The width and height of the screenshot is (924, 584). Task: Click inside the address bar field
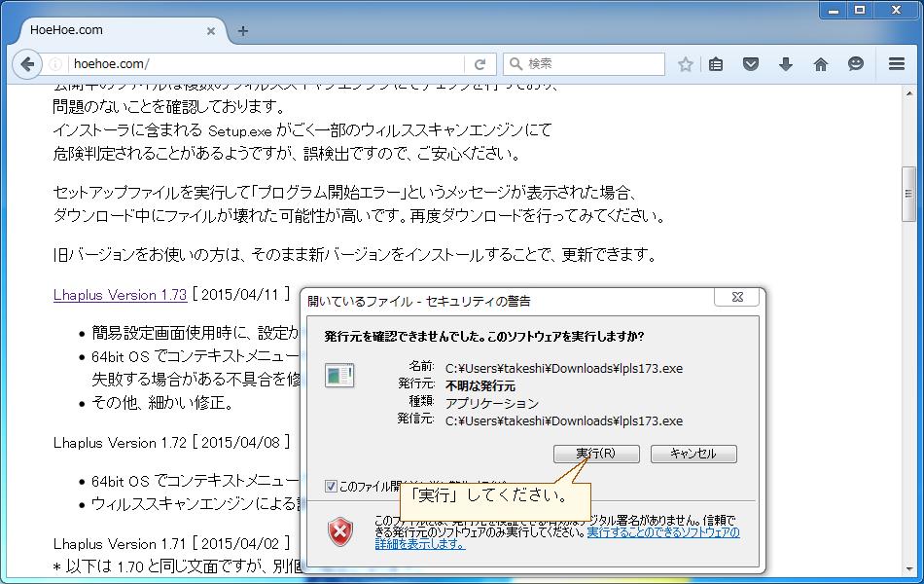click(x=243, y=64)
